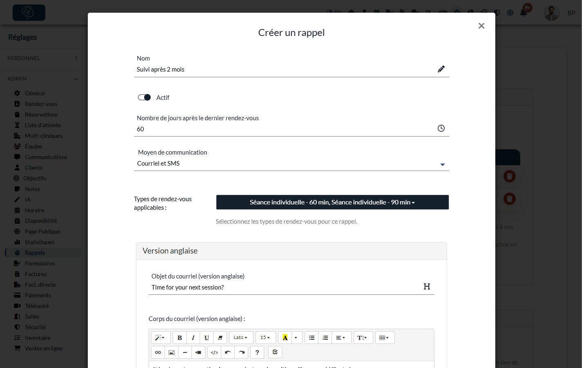588x368 pixels.
Task: Insert a video with the video icon
Action: pyautogui.click(x=198, y=352)
